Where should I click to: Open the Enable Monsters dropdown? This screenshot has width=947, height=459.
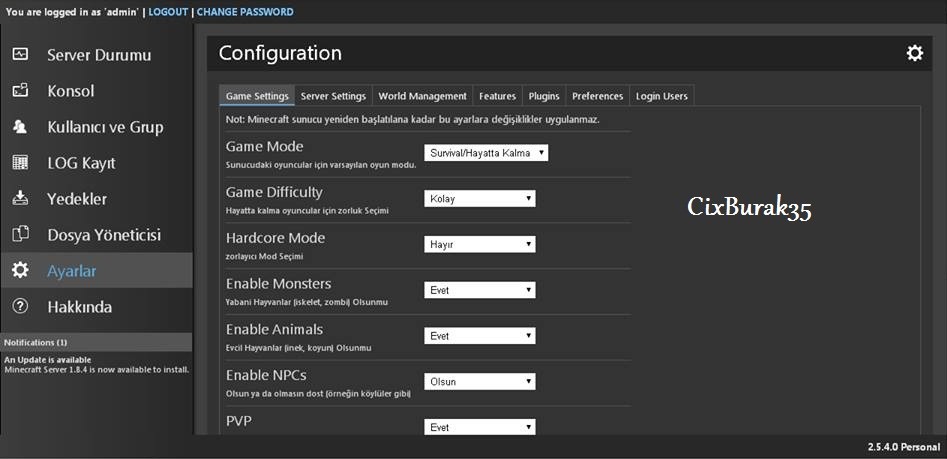point(480,290)
